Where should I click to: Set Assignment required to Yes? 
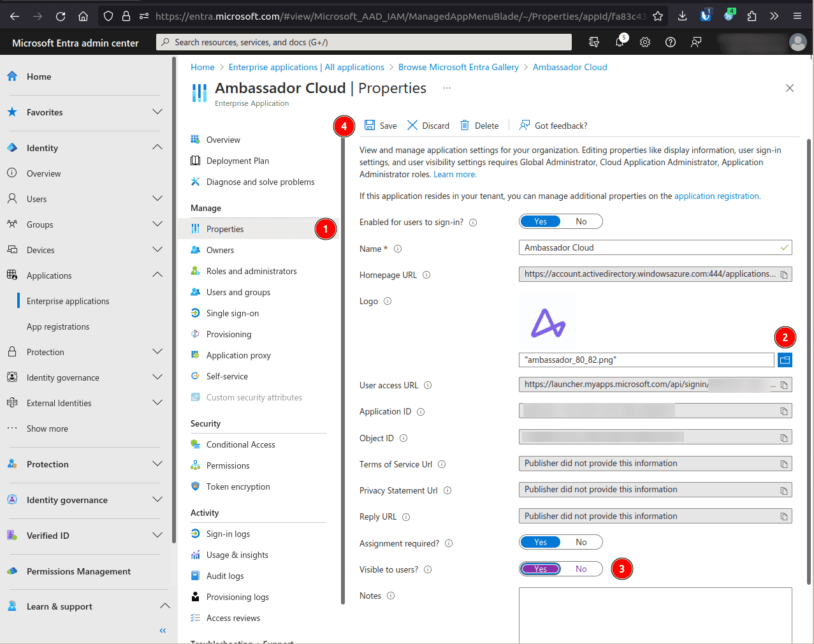tap(541, 542)
